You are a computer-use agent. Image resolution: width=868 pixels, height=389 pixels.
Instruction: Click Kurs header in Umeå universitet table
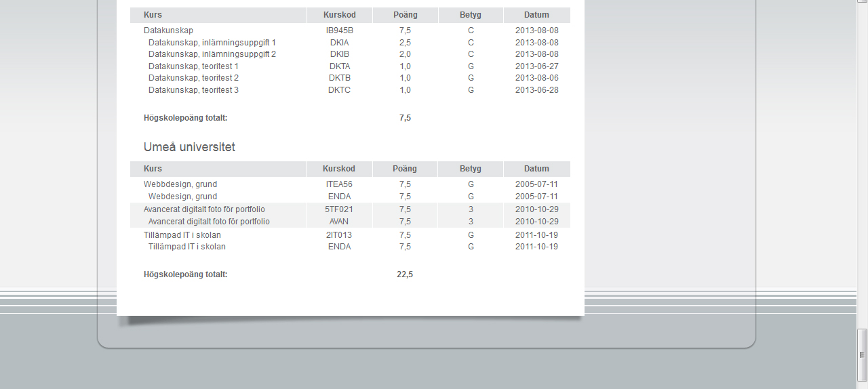(153, 169)
